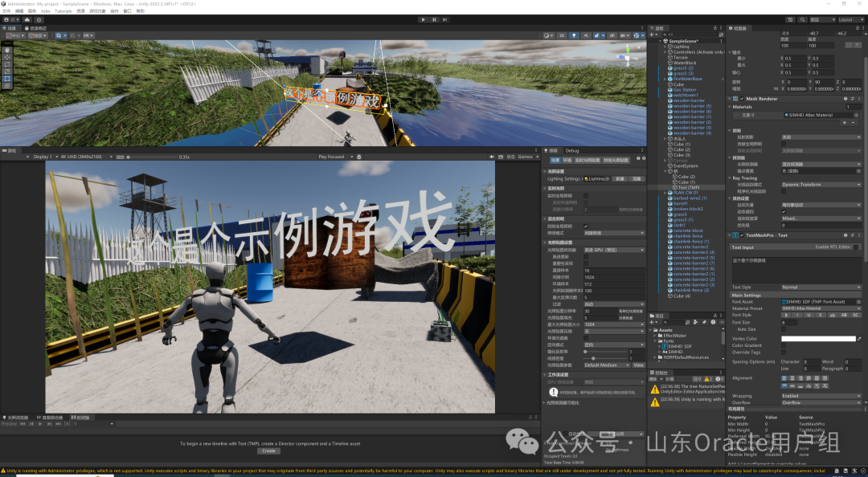Toggle the Scene Gizmos globe button
Viewport: 868px width, 477px height.
(637, 35)
